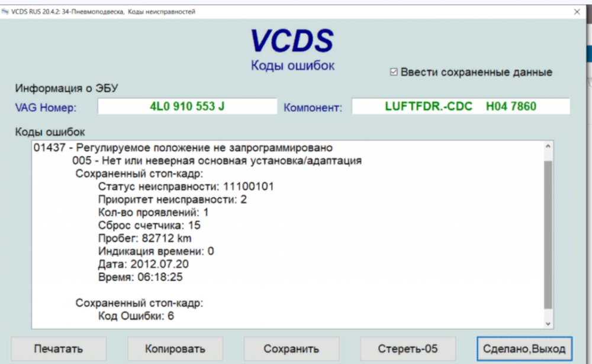592x364 pixels.
Task: Exit via Сделано, Выход button
Action: (x=525, y=349)
